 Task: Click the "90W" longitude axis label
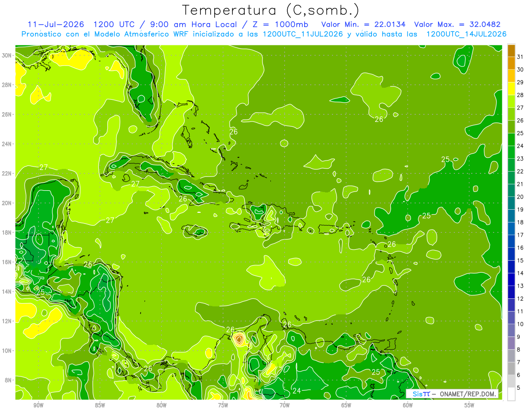(x=38, y=405)
